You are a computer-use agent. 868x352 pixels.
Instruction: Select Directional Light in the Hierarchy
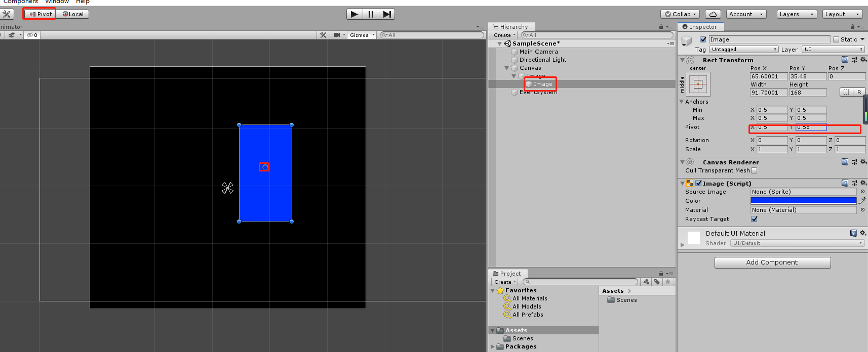pos(543,60)
